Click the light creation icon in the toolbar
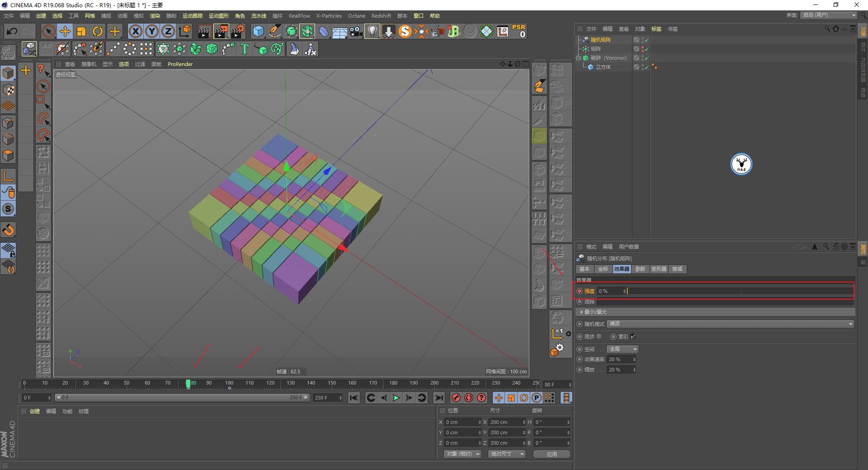Image resolution: width=868 pixels, height=470 pixels. tap(372, 31)
